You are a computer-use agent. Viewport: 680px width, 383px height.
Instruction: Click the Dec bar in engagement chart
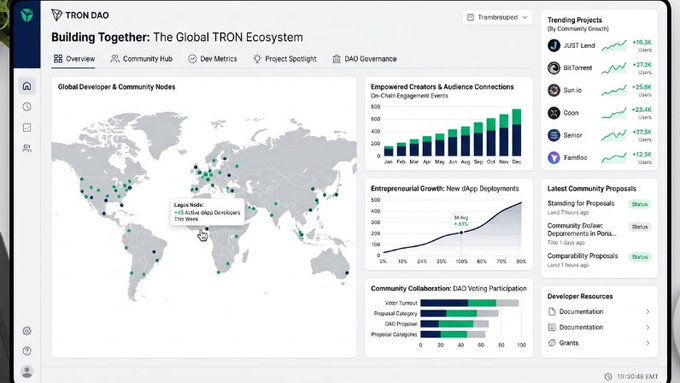(517, 132)
